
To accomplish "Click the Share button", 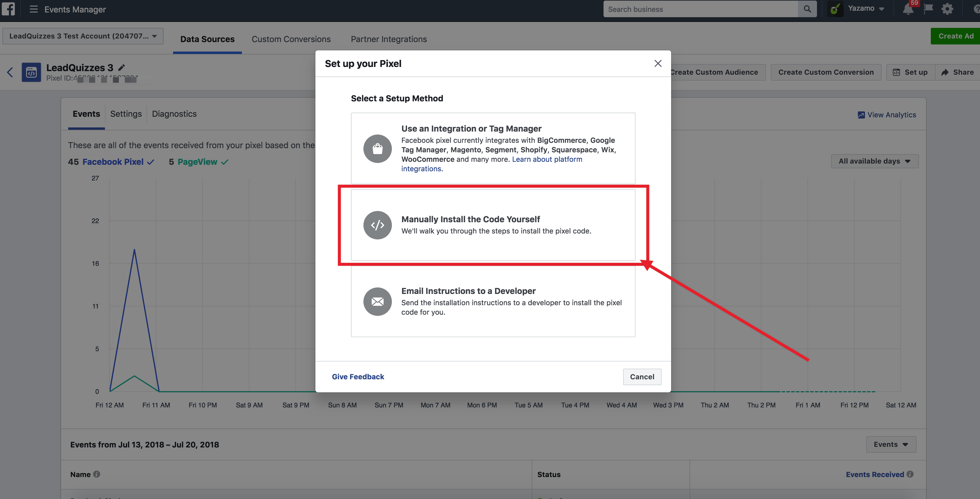I will (957, 72).
